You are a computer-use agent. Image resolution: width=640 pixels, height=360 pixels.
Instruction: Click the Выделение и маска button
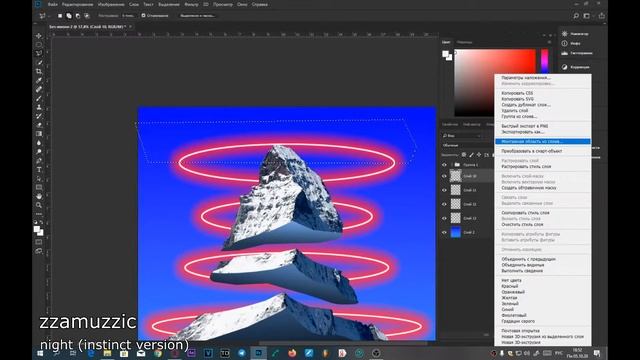tap(197, 16)
